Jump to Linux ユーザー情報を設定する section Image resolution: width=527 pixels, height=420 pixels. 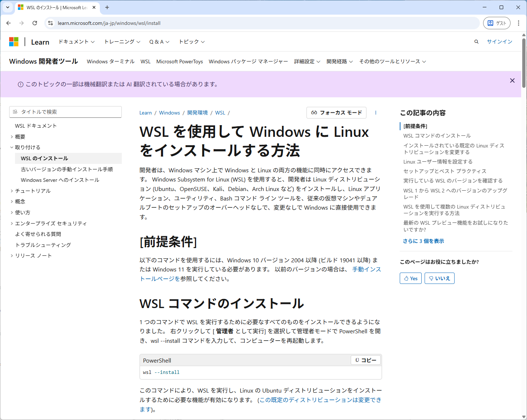pos(438,162)
